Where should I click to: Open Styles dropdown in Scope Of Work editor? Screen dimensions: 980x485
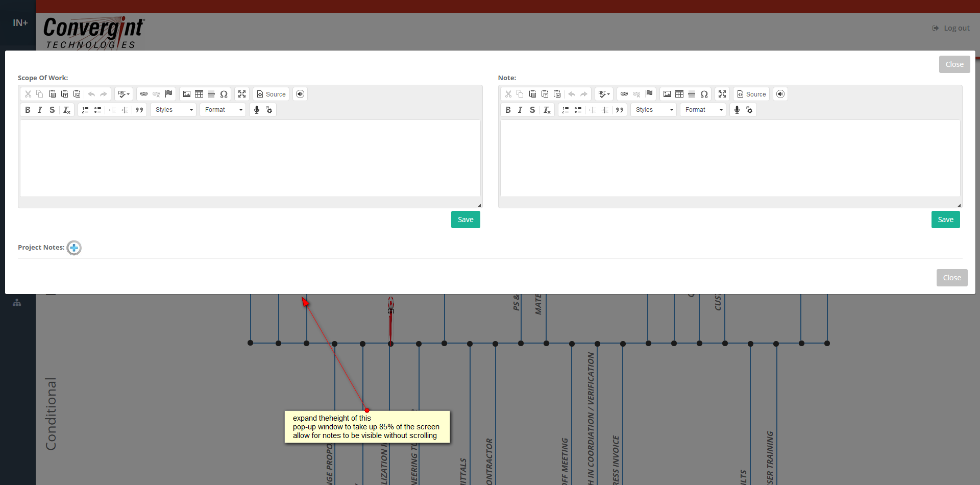click(x=174, y=110)
